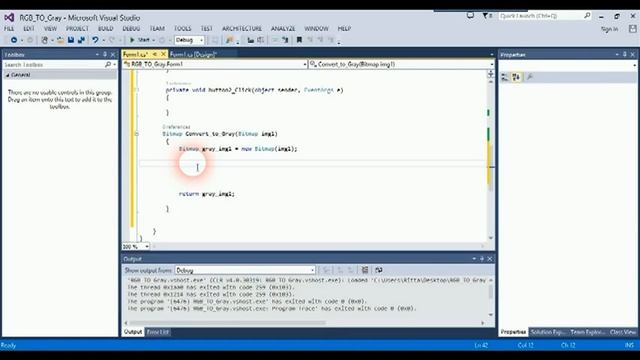Click the 'Bitmap gray_img1 = new Bitmap(img1);' line
The image size is (640, 360).
pyautogui.click(x=238, y=149)
